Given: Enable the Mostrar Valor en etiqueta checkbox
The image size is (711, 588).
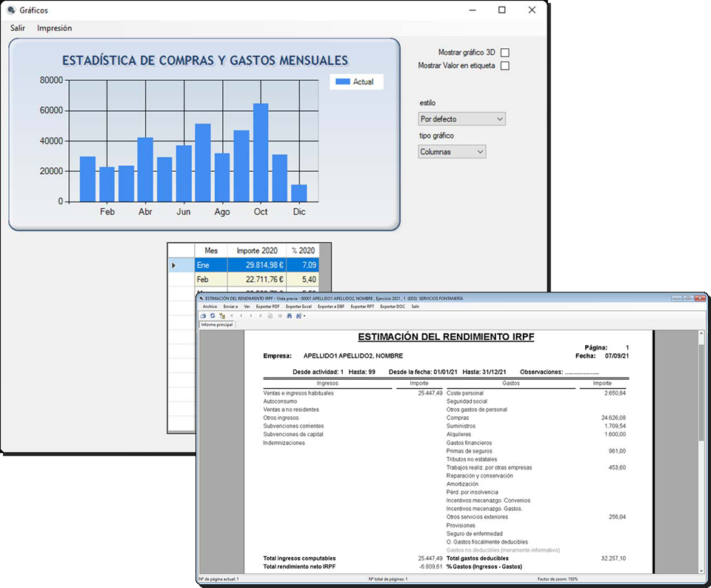Looking at the screenshot, I should click(x=504, y=66).
